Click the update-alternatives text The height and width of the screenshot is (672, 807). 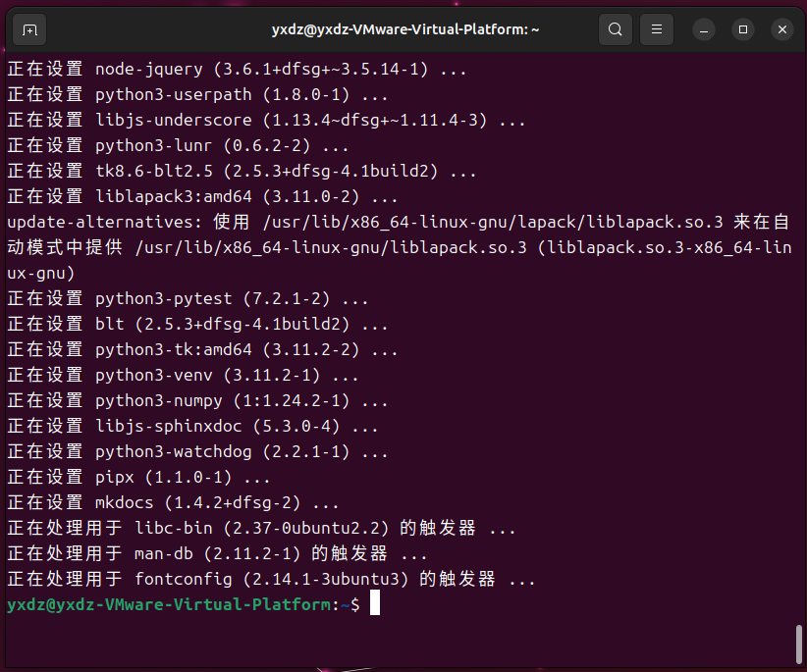coord(104,222)
